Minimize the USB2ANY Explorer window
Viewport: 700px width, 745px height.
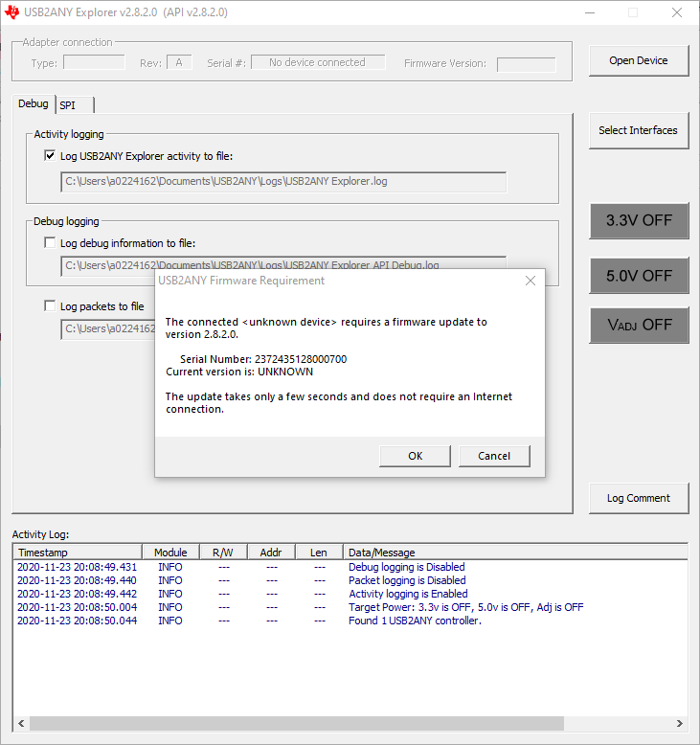point(590,12)
